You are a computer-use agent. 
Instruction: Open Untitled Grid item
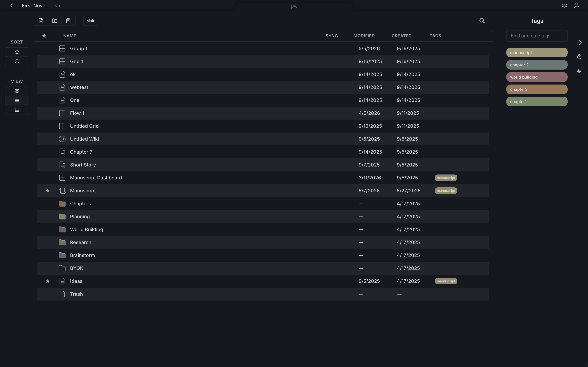coord(84,126)
